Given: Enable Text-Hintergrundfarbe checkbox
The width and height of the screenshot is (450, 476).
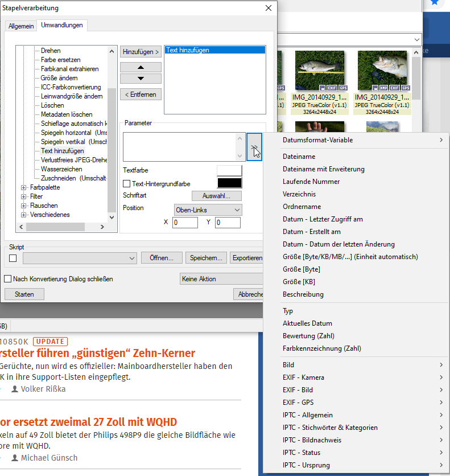Looking at the screenshot, I should (x=127, y=184).
